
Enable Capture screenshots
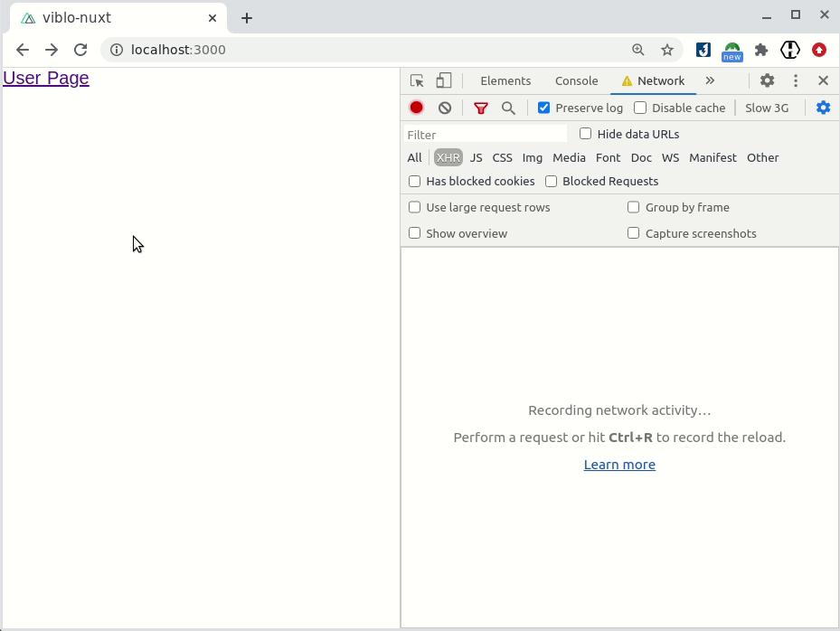(x=633, y=233)
